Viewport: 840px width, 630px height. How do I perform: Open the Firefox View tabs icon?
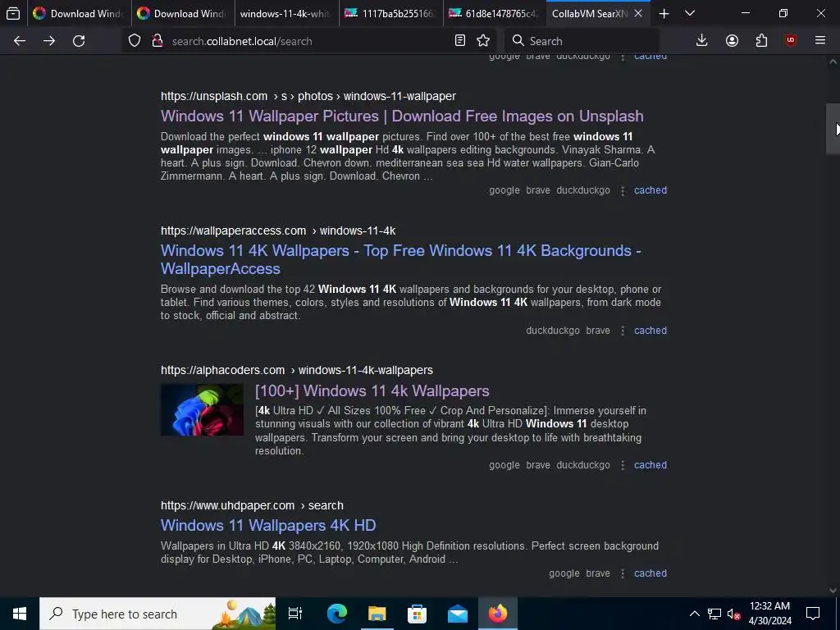point(13,13)
